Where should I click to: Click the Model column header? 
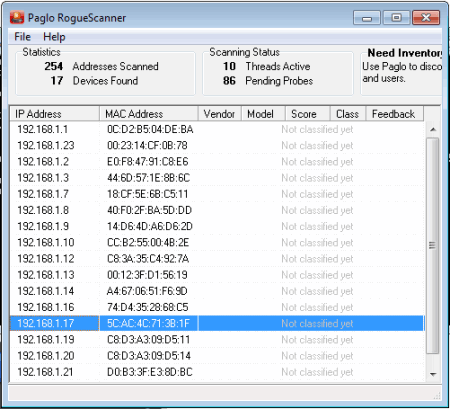pos(263,114)
